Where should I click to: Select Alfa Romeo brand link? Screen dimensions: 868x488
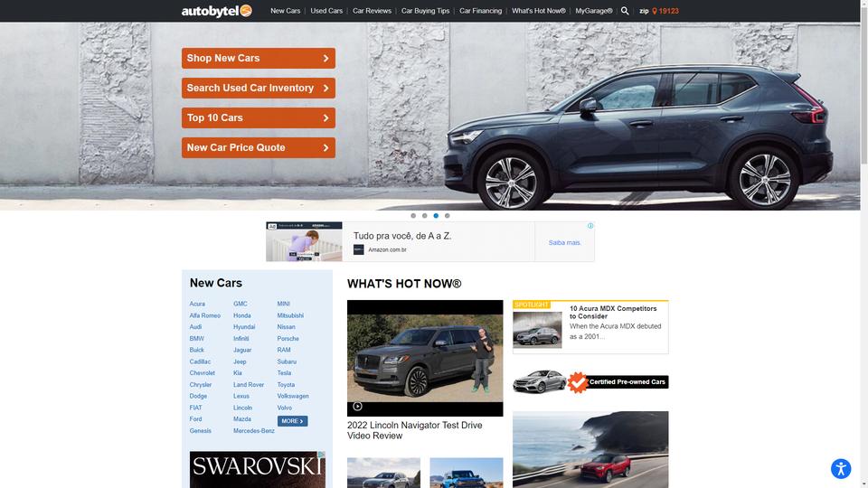click(x=205, y=315)
